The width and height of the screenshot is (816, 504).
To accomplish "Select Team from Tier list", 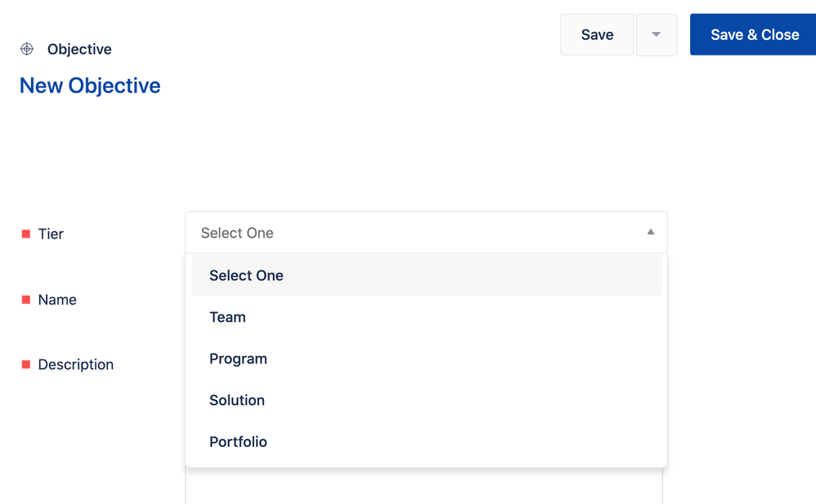I will coord(427,317).
